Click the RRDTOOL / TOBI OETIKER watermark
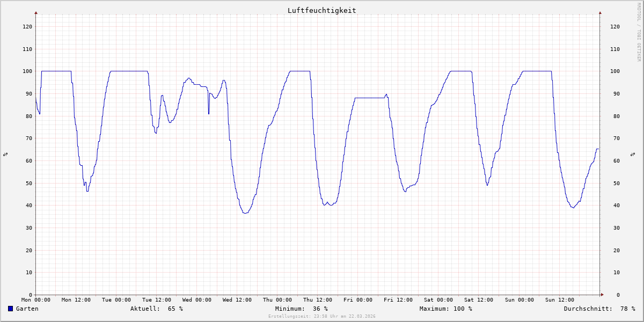Screen dimensions: 644x322 (x=639, y=32)
